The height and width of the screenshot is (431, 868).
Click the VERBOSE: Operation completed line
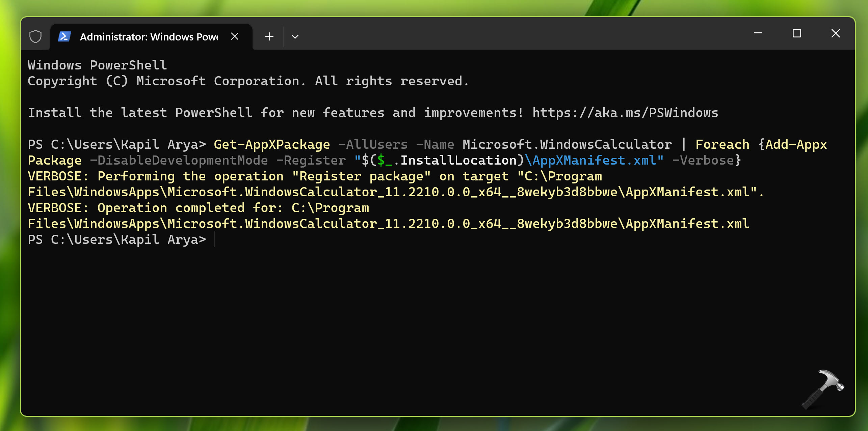(x=198, y=208)
